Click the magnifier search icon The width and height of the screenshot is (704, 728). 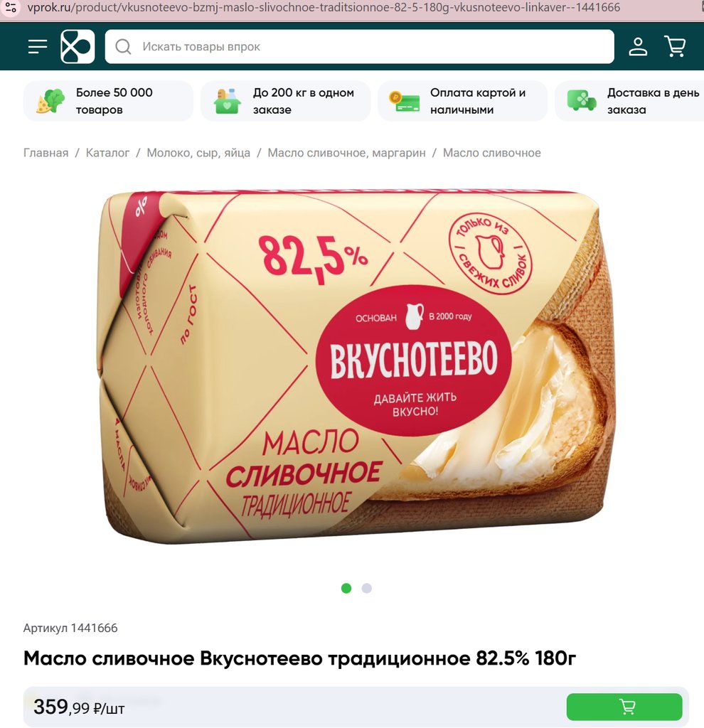tap(123, 46)
